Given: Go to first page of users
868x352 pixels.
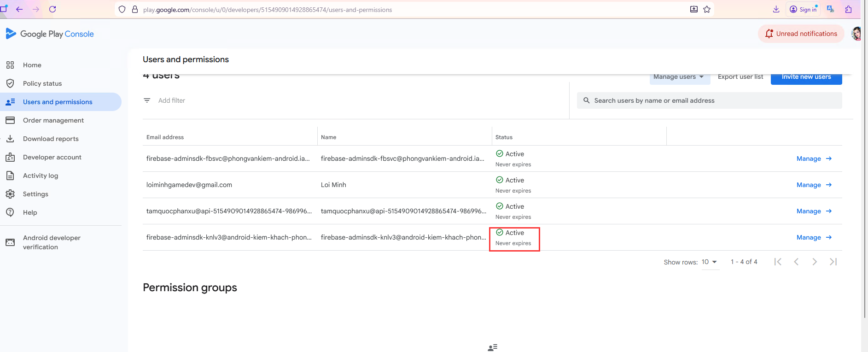Looking at the screenshot, I should coord(778,262).
